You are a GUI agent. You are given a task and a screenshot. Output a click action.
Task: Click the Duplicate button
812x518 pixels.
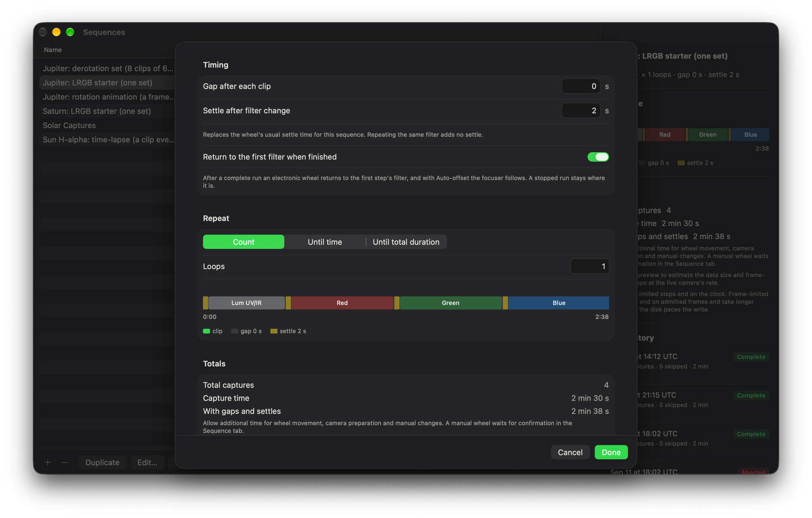tap(102, 462)
